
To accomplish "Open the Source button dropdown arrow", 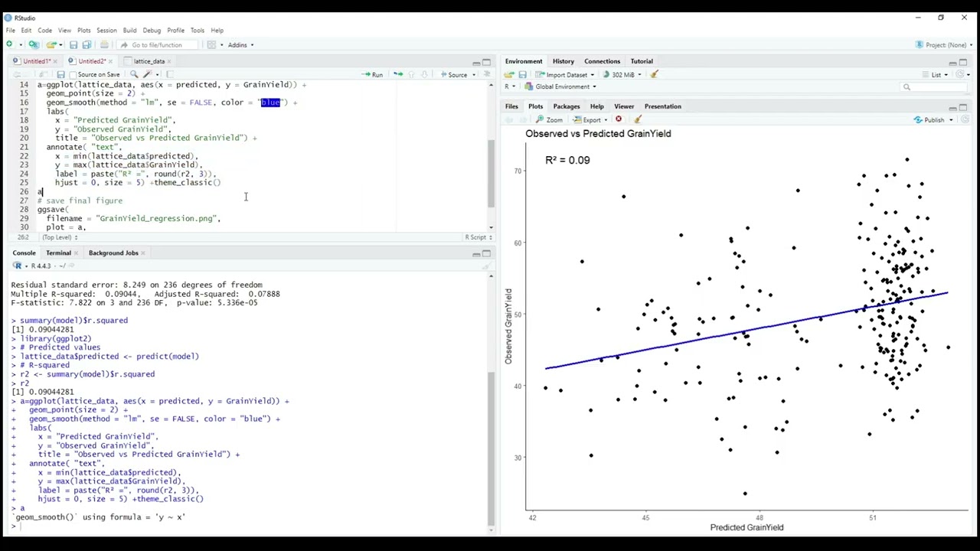I will click(x=474, y=74).
